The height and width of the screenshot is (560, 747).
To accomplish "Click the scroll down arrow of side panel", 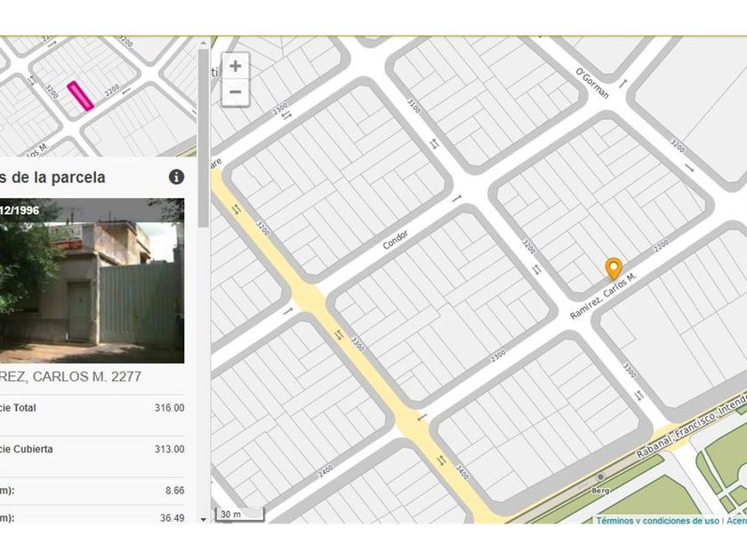I will 204,519.
